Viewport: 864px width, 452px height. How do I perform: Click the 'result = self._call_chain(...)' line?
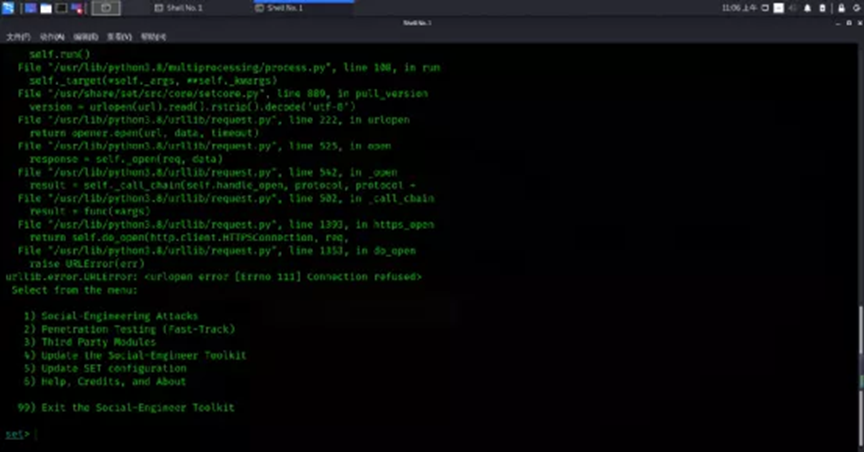point(223,185)
